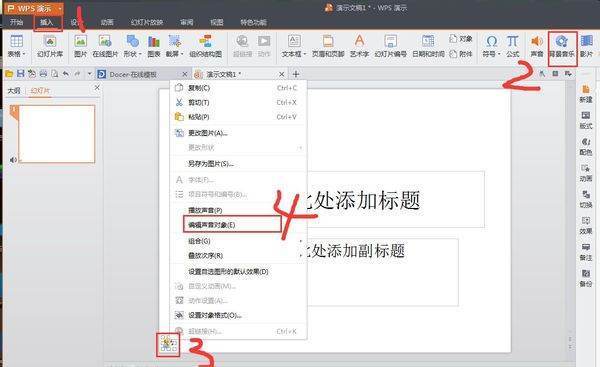Screen dimensions: 600x367
Task: Insert 日期和时间 date and time
Action: [428, 46]
